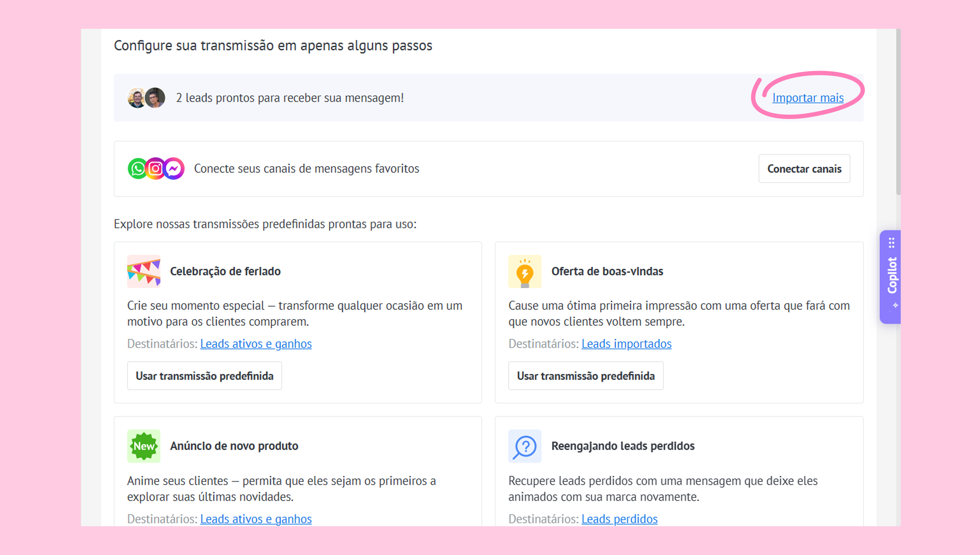Viewport: 980px width, 555px height.
Task: Open Leads ativos e ganhos under Anúncio de novo produto
Action: tap(256, 519)
